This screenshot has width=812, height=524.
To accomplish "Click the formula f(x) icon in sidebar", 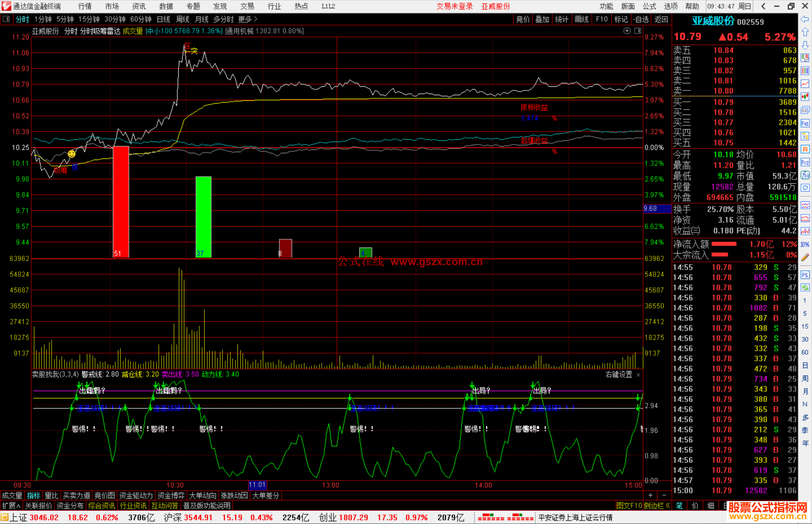I will [805, 175].
